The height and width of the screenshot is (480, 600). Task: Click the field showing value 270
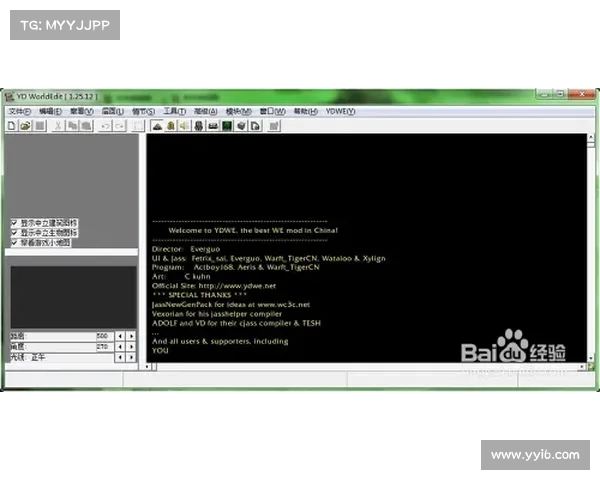(x=105, y=347)
